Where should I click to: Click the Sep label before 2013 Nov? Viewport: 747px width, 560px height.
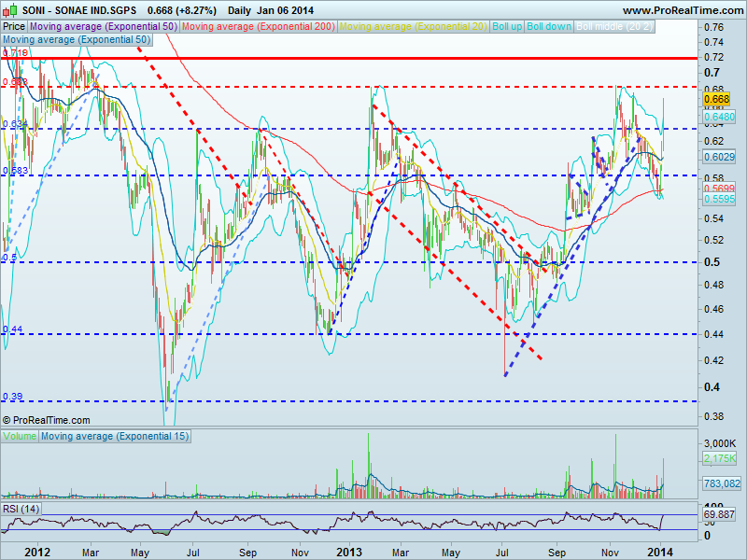pyautogui.click(x=557, y=553)
